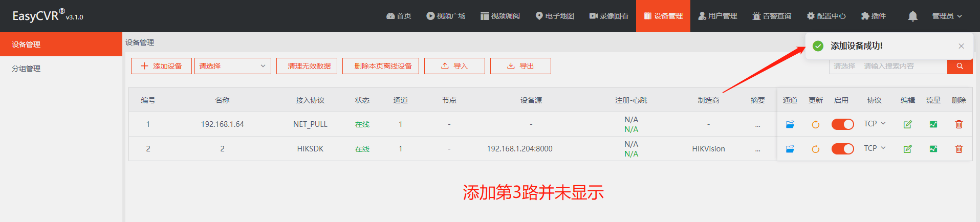Open 视频广场 in the top navigation
Image resolution: width=980 pixels, height=222 pixels.
pyautogui.click(x=446, y=16)
